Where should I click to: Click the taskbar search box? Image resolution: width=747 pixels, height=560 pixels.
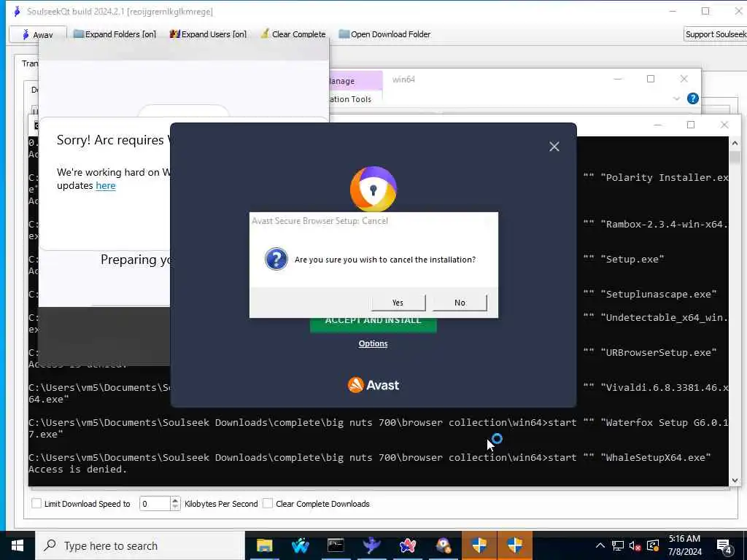point(141,545)
